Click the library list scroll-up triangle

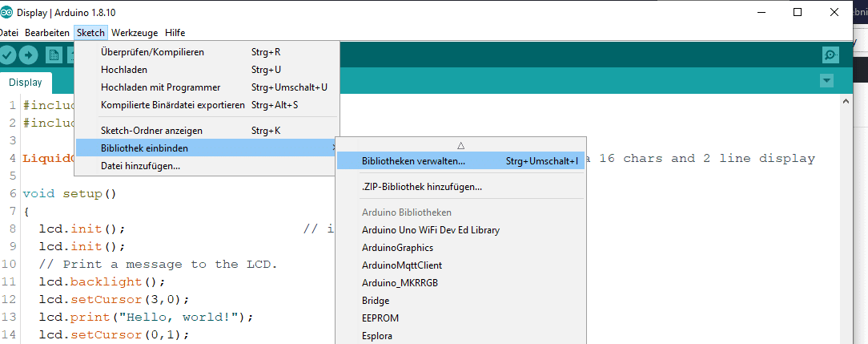(x=460, y=145)
